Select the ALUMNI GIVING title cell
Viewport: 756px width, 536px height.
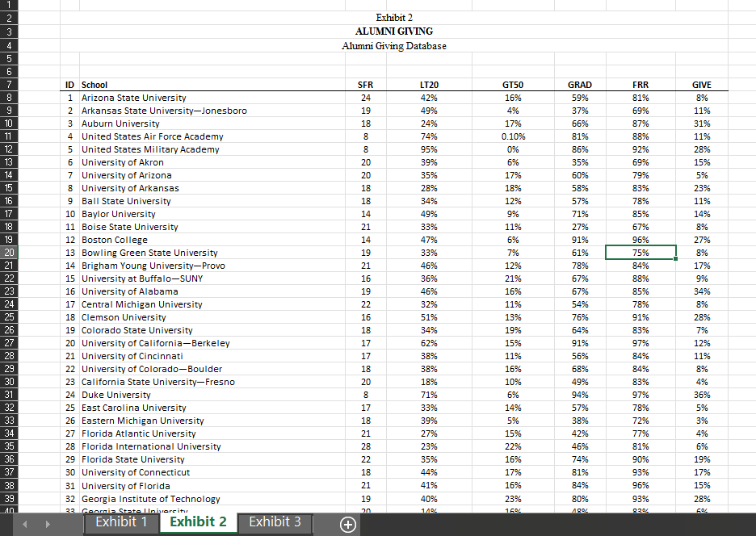click(394, 31)
